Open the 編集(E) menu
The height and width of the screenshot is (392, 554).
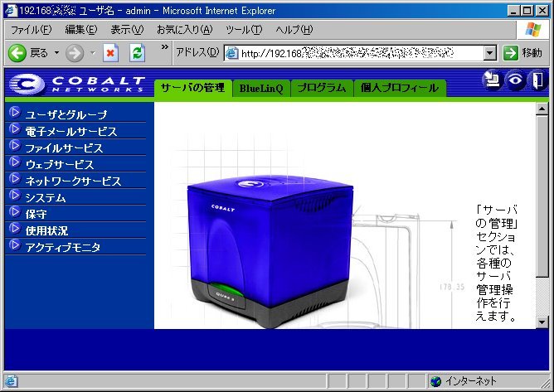coord(81,30)
